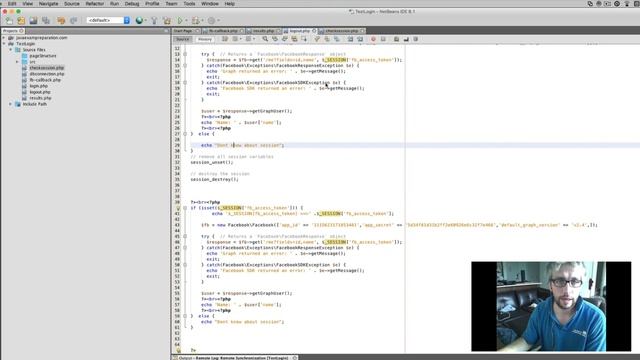This screenshot has height=360, width=640.
Task: Open the Source menu
Action: click(x=72, y=4)
